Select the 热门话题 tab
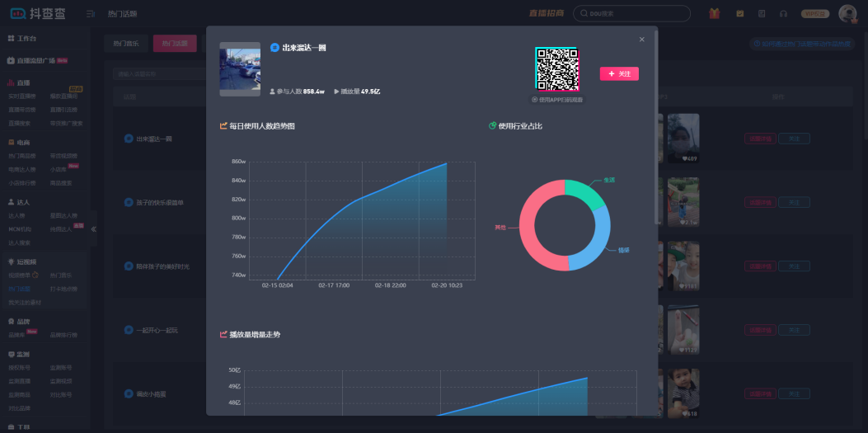Image resolution: width=868 pixels, height=433 pixels. tap(175, 44)
